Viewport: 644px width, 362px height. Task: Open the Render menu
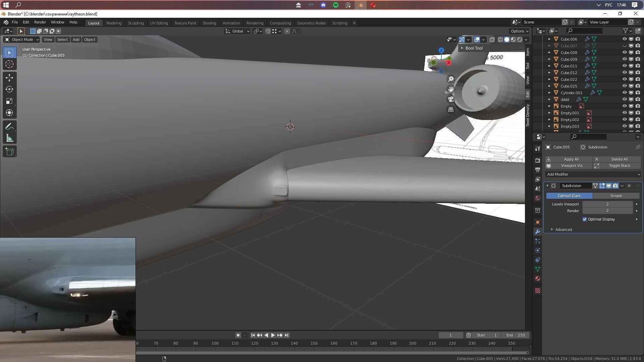[x=40, y=22]
